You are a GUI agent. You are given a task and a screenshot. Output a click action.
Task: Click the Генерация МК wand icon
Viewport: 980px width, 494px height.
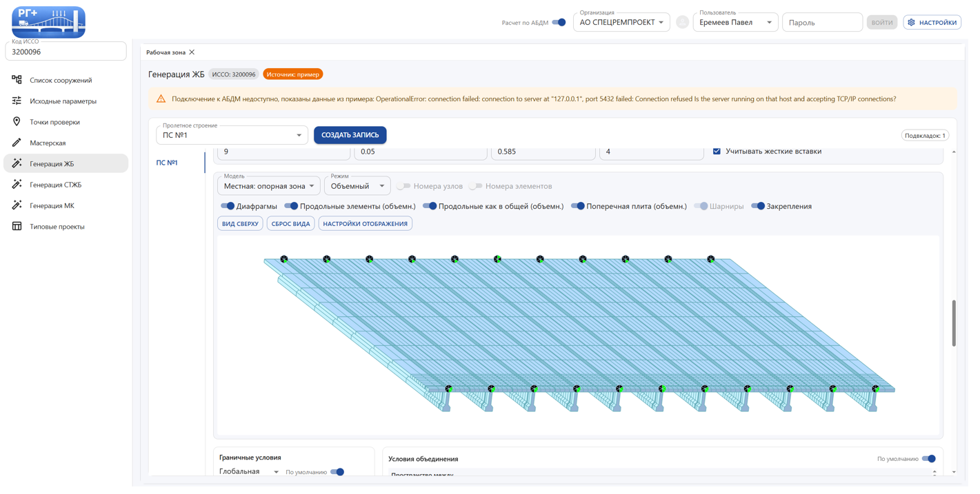17,205
